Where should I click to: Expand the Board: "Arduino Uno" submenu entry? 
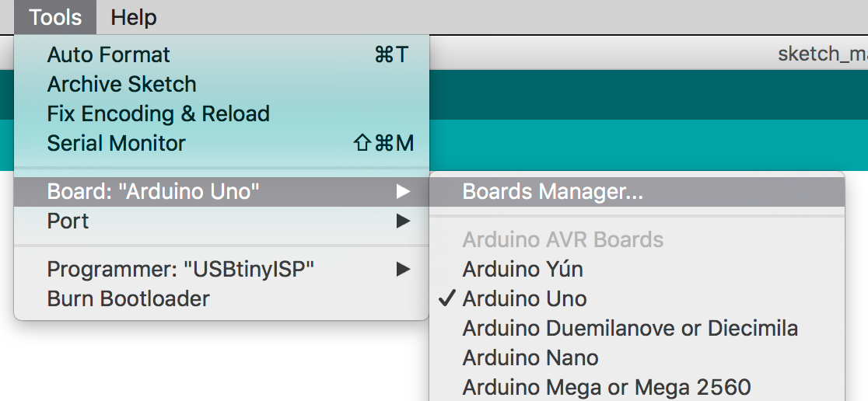pos(153,191)
